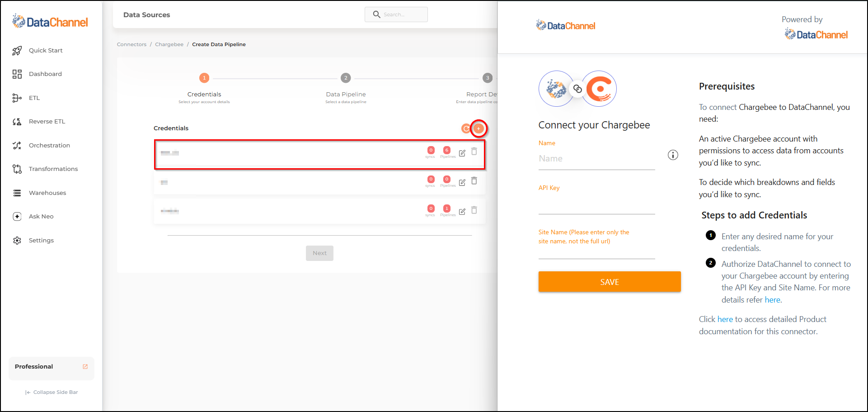Click the 'Steps to add Credentials' heading
This screenshot has width=868, height=412.
[x=754, y=215]
